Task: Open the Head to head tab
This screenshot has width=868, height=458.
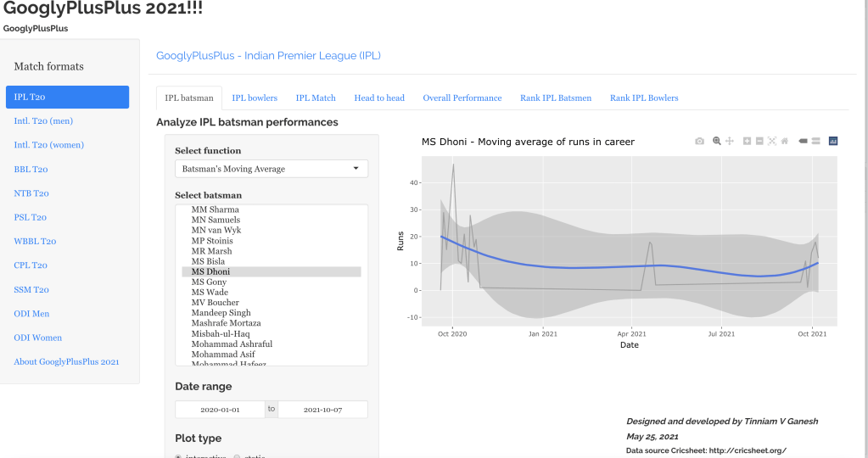Action: click(x=379, y=98)
